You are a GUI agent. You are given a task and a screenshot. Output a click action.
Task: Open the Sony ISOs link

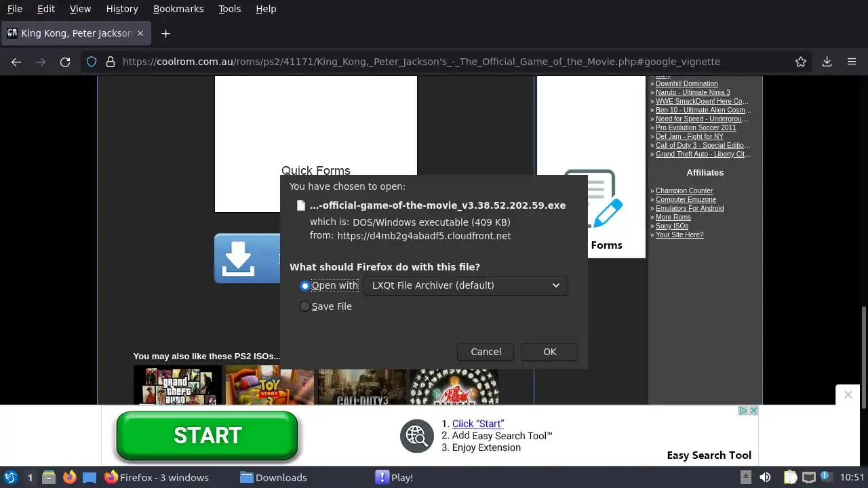click(x=672, y=226)
